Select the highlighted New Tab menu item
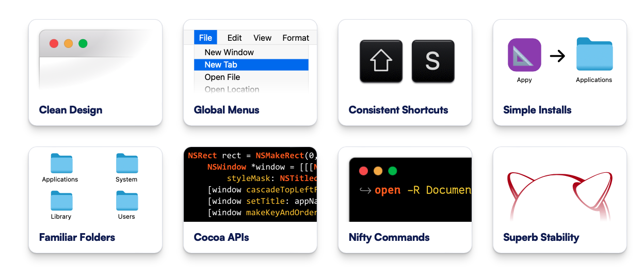The height and width of the screenshot is (278, 644). 251,64
